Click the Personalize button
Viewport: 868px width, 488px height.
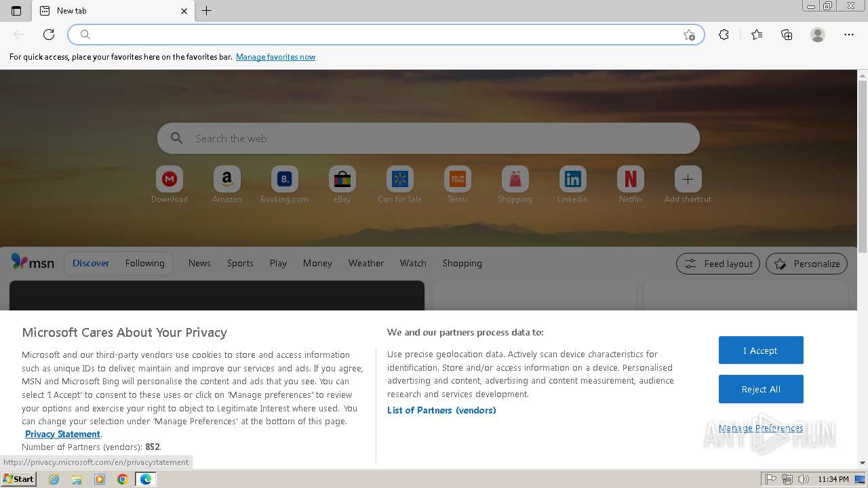click(x=806, y=264)
